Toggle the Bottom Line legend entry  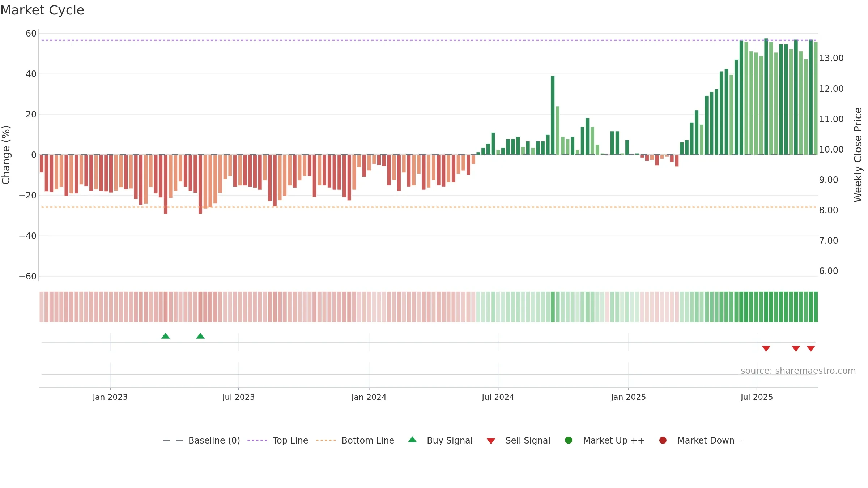tap(355, 440)
